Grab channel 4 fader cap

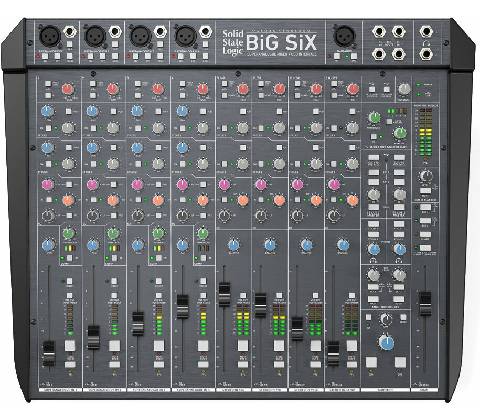(182, 307)
